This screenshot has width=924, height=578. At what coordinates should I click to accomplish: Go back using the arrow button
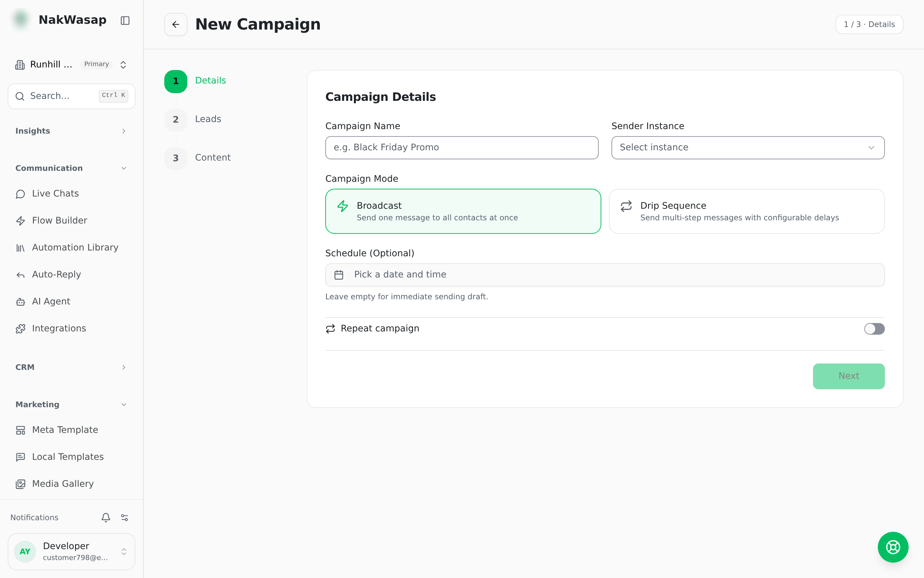click(x=175, y=24)
